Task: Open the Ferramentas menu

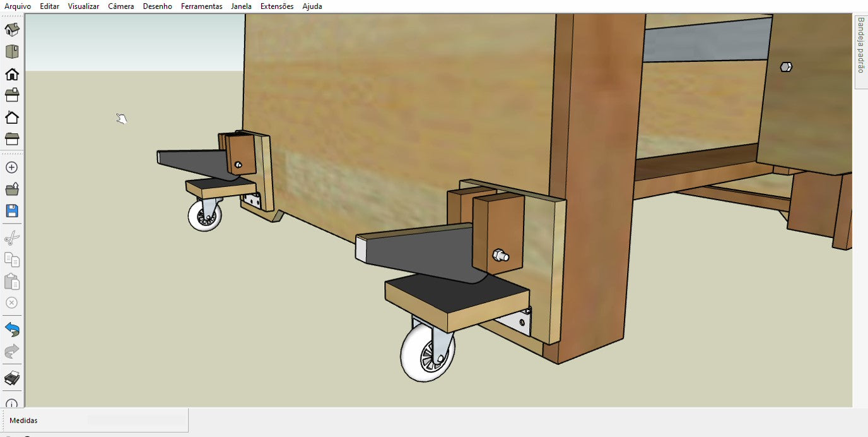Action: (x=201, y=6)
